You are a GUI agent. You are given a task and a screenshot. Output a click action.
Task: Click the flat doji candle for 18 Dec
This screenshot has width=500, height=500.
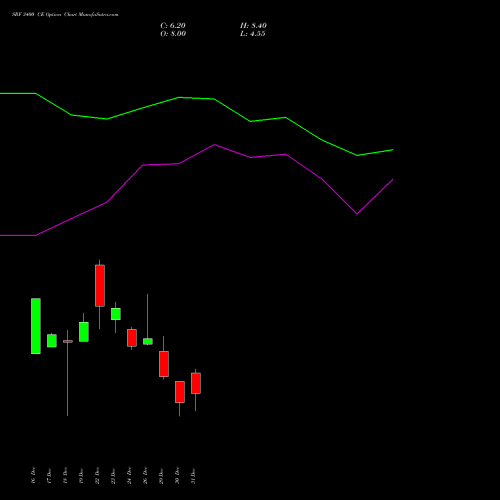pyautogui.click(x=68, y=341)
